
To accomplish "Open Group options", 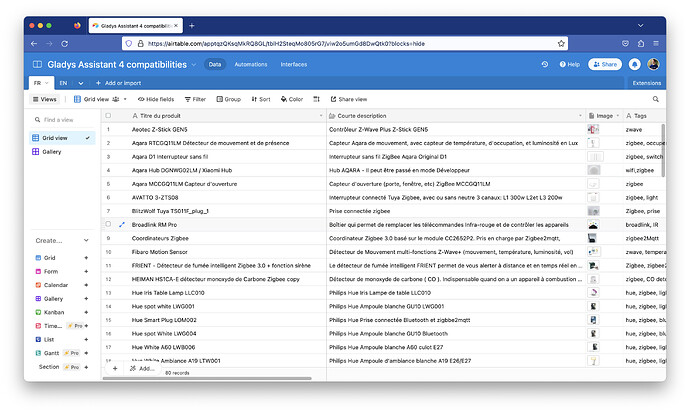I will tap(228, 99).
